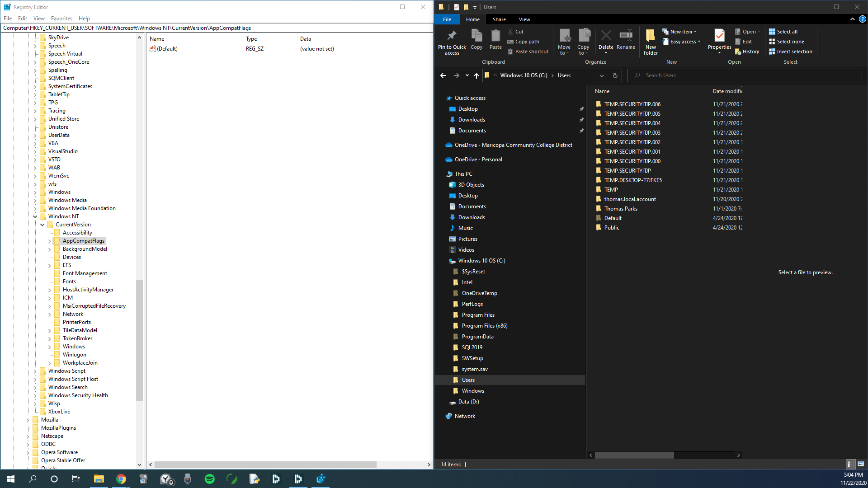Refresh the Users folder view
The height and width of the screenshot is (488, 868).
click(x=615, y=75)
